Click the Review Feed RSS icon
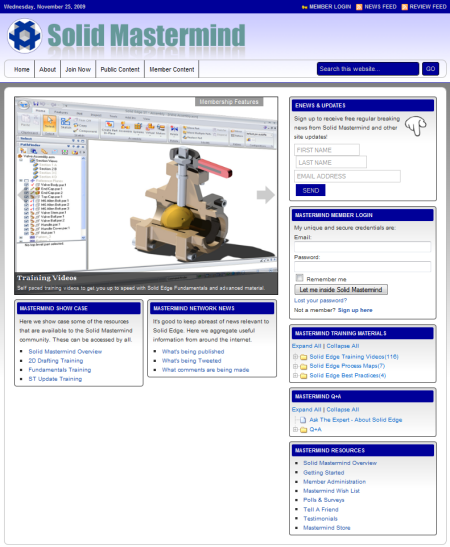This screenshot has width=450, height=547. click(x=405, y=7)
